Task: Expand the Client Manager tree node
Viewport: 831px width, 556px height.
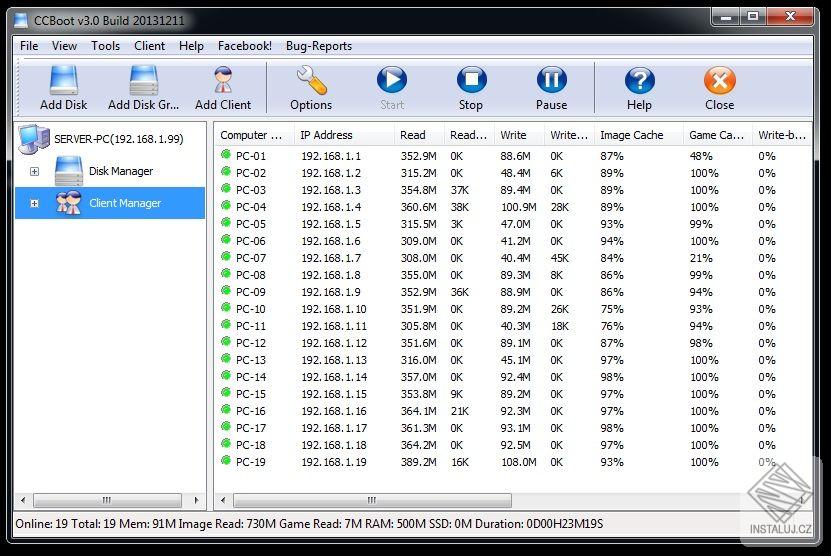Action: 34,204
